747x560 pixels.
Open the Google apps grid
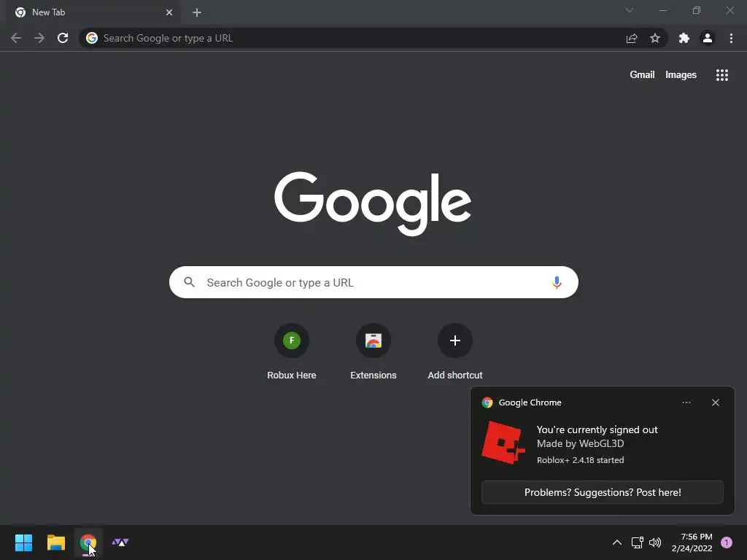tap(722, 75)
